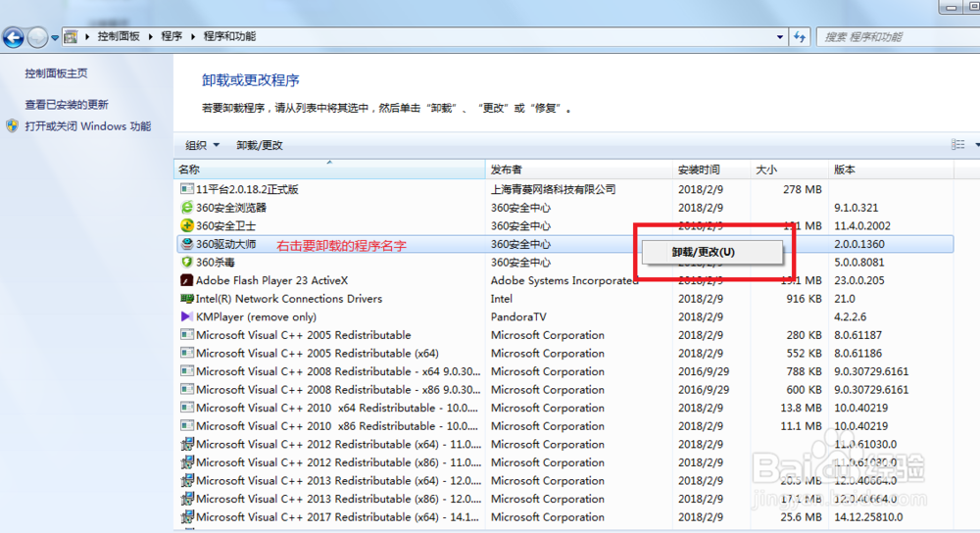
Task: Select 360安全卫士 program name
Action: click(225, 225)
